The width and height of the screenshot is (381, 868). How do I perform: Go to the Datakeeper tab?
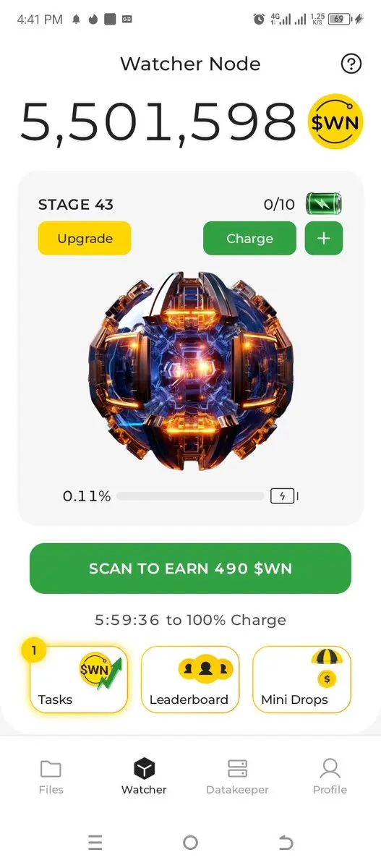237,777
